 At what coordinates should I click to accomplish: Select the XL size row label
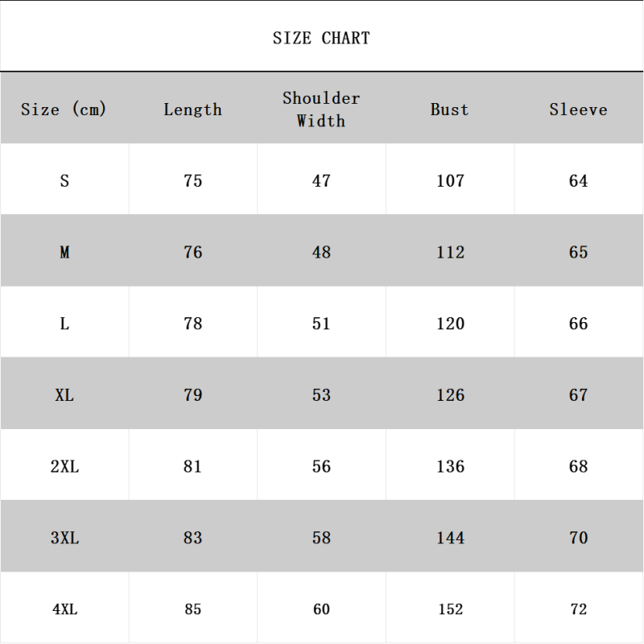[x=64, y=395]
